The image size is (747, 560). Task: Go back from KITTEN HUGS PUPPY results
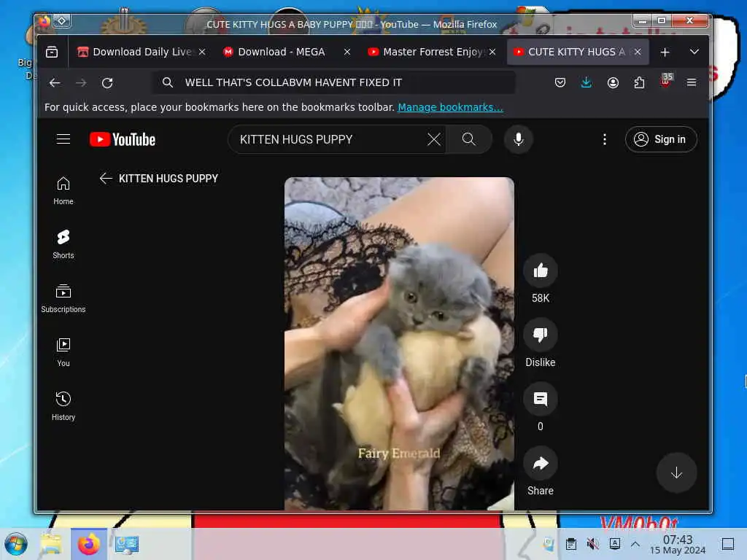(106, 179)
